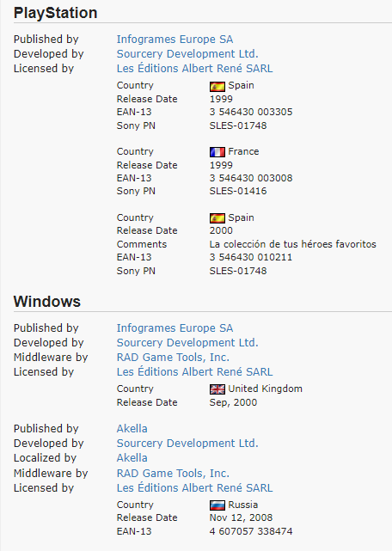The height and width of the screenshot is (551, 392).
Task: Select the PlayStation section heading
Action: tap(55, 14)
